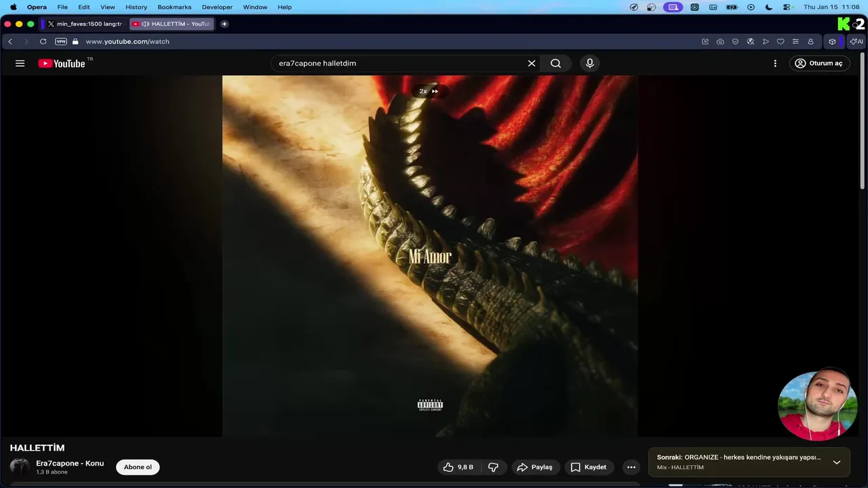The height and width of the screenshot is (488, 868).
Task: Click the Thu Jan 15 11:08 clock
Action: [x=831, y=7]
